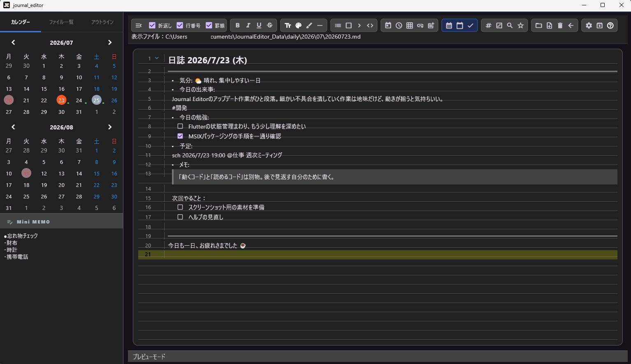
Task: Click the highlighted line 21 in editor
Action: point(378,254)
